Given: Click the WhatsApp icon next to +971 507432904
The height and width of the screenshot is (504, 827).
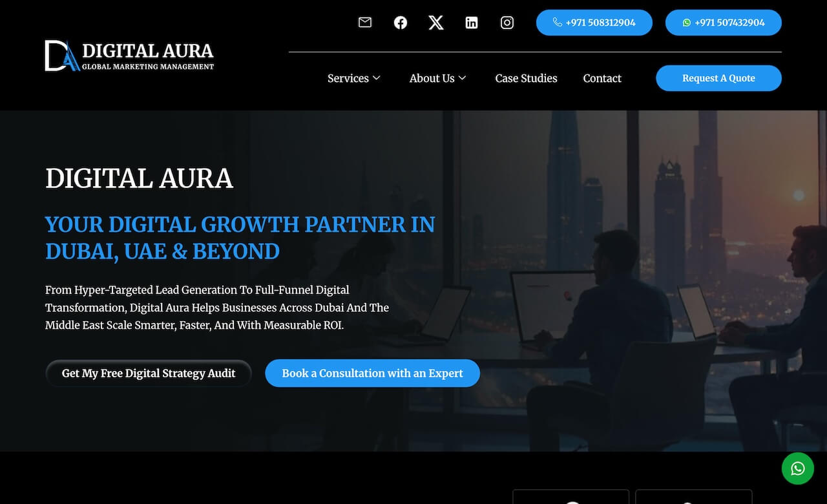Looking at the screenshot, I should (x=686, y=22).
